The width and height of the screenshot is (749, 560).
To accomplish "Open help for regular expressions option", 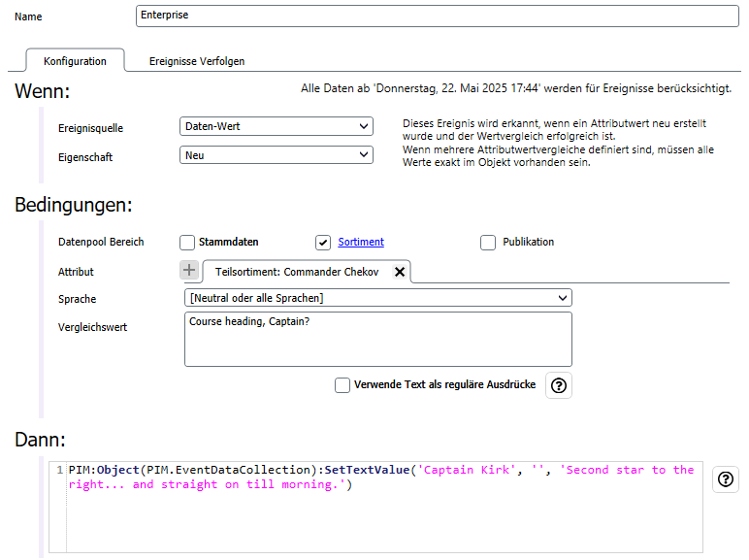I will click(x=559, y=385).
